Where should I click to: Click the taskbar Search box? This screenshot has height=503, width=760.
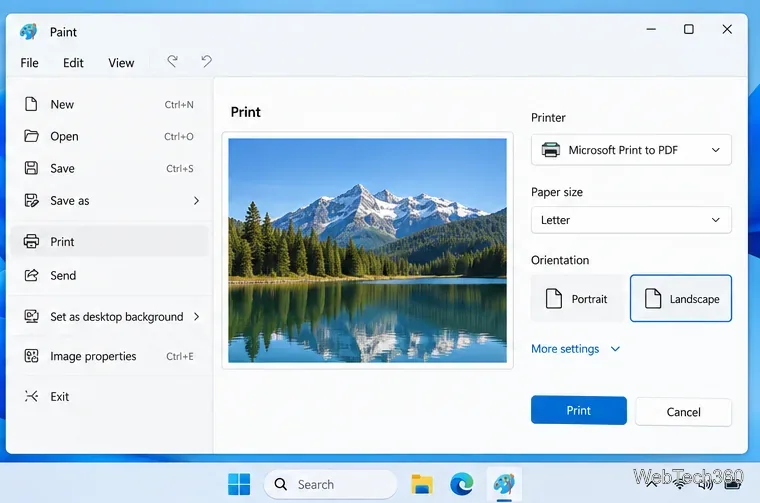point(331,484)
